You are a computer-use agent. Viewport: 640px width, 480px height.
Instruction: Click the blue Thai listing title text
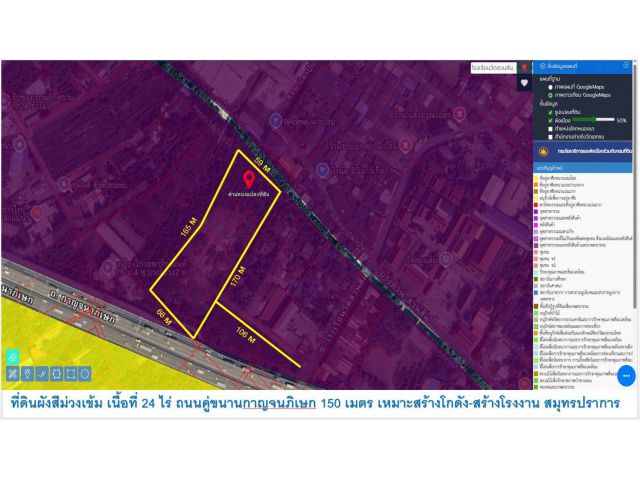click(x=315, y=403)
